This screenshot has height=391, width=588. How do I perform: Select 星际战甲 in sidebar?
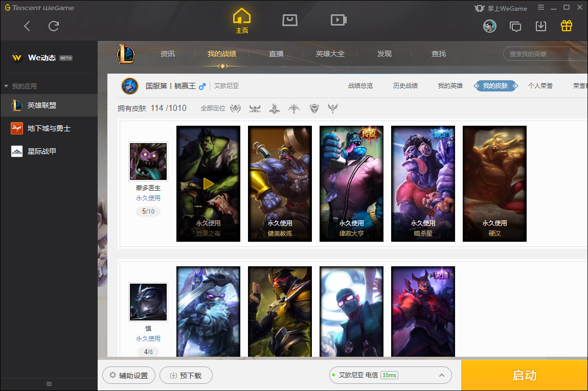pyautogui.click(x=49, y=151)
